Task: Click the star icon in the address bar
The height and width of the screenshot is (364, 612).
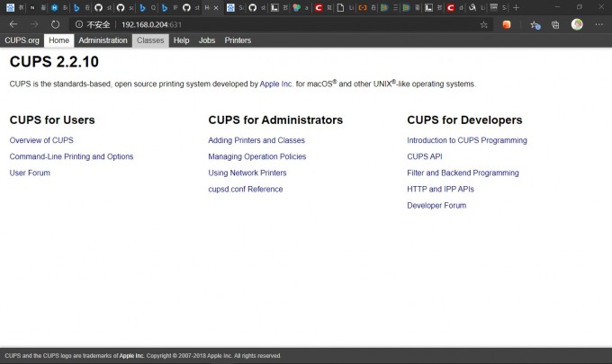Action: click(484, 24)
